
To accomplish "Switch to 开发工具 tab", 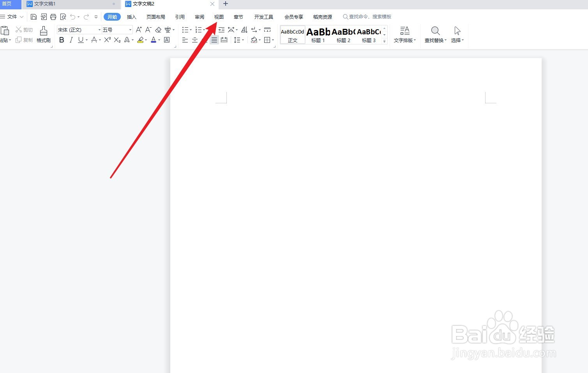I will click(x=264, y=17).
